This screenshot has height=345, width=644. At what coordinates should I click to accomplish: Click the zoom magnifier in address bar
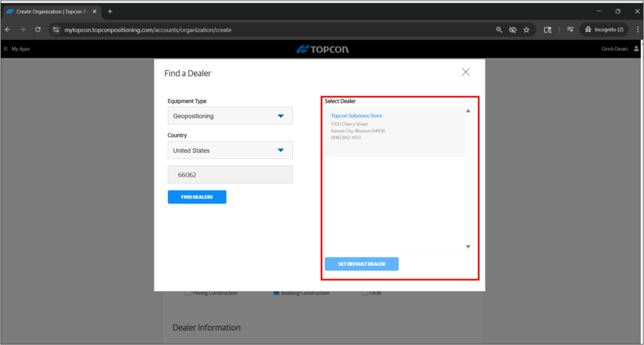coord(499,30)
